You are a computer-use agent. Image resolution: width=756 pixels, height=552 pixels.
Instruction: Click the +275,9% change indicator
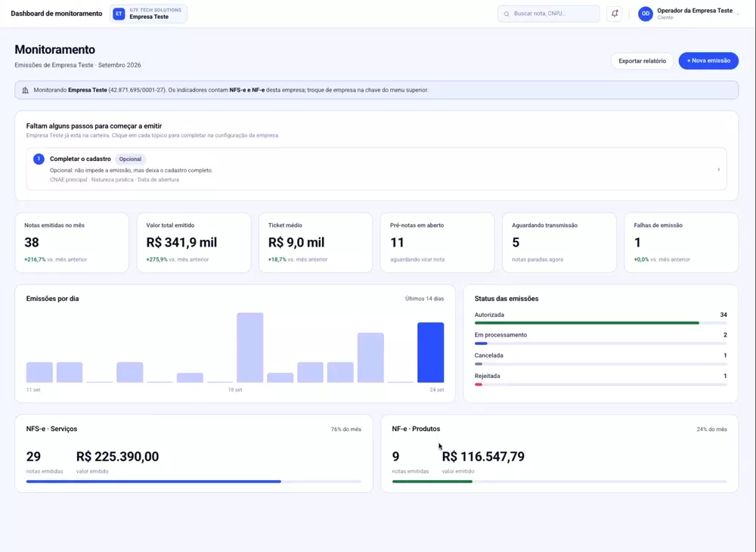[156, 259]
